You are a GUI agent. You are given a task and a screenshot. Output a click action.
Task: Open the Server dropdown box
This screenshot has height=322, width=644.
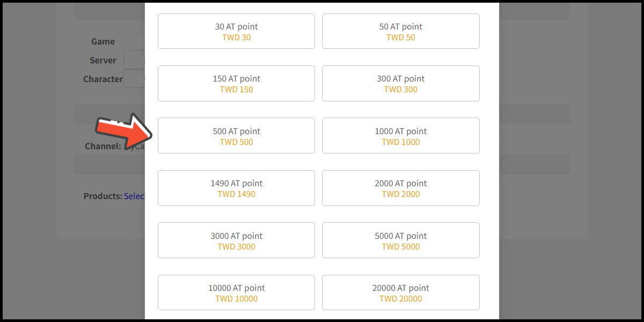[134, 60]
